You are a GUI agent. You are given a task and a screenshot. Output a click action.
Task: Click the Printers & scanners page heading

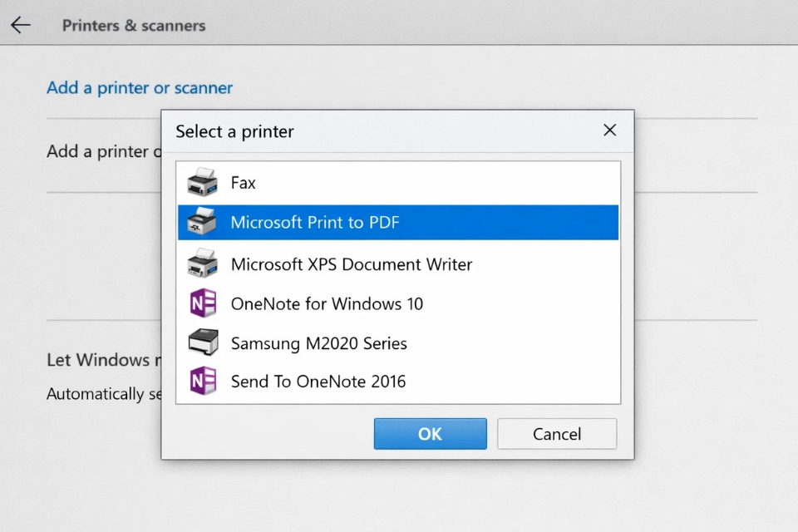pos(133,26)
